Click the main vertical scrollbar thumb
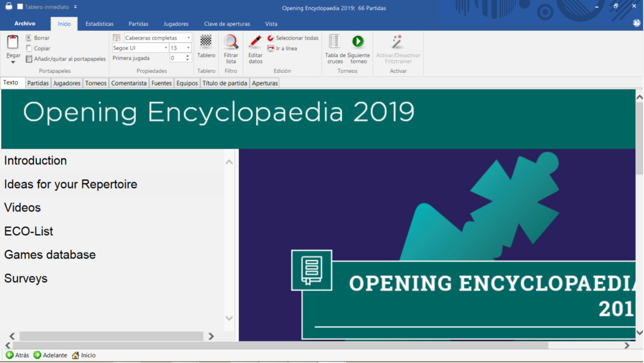The width and height of the screenshot is (644, 363). [640, 138]
